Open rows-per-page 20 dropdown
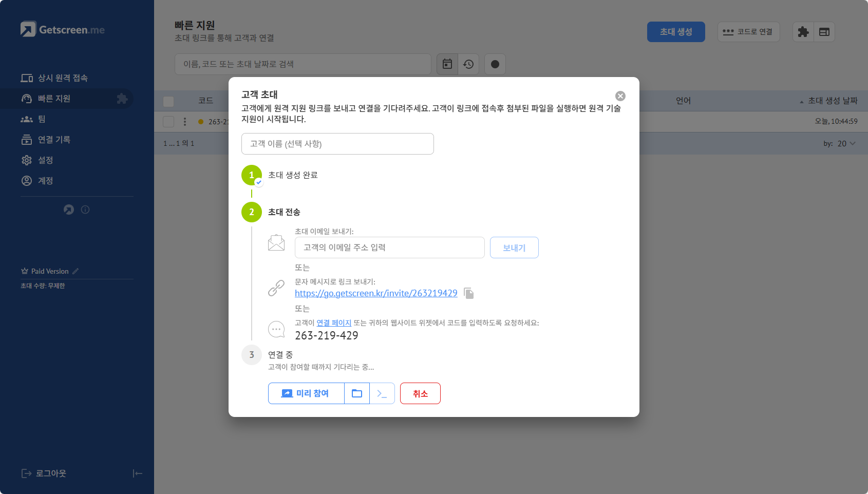 pos(846,143)
